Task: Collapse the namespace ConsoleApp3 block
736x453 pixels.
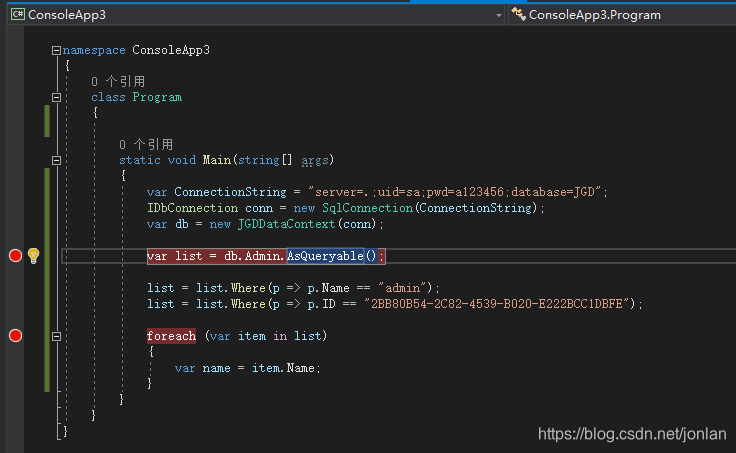Action: (56, 50)
